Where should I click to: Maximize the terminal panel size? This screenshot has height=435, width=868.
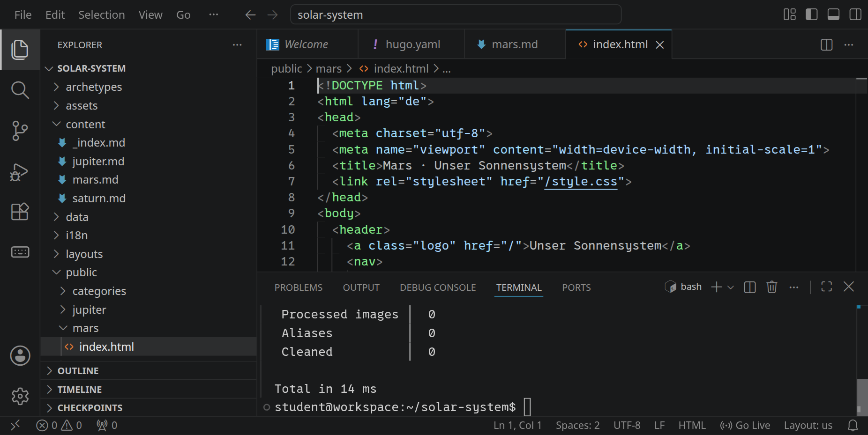pos(827,287)
